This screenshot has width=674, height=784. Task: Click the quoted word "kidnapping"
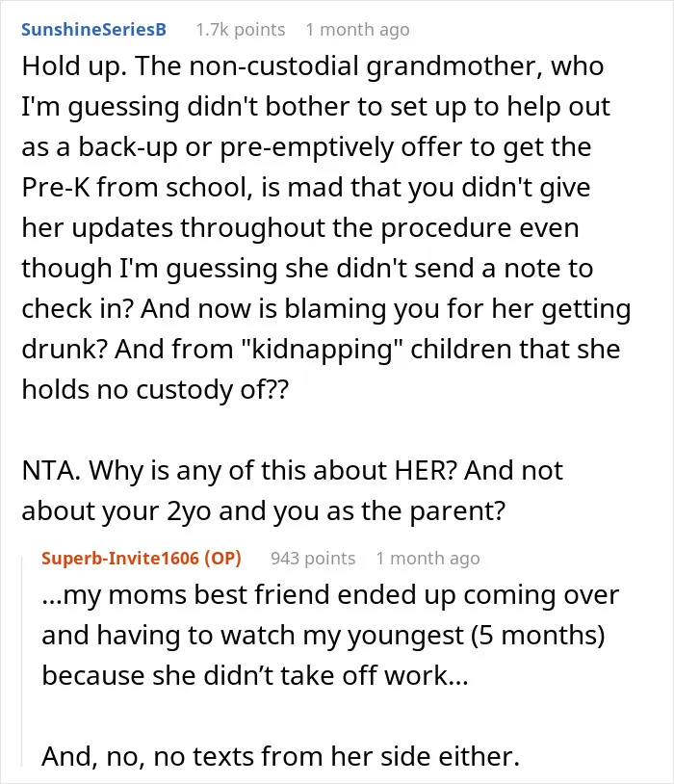pos(323,350)
